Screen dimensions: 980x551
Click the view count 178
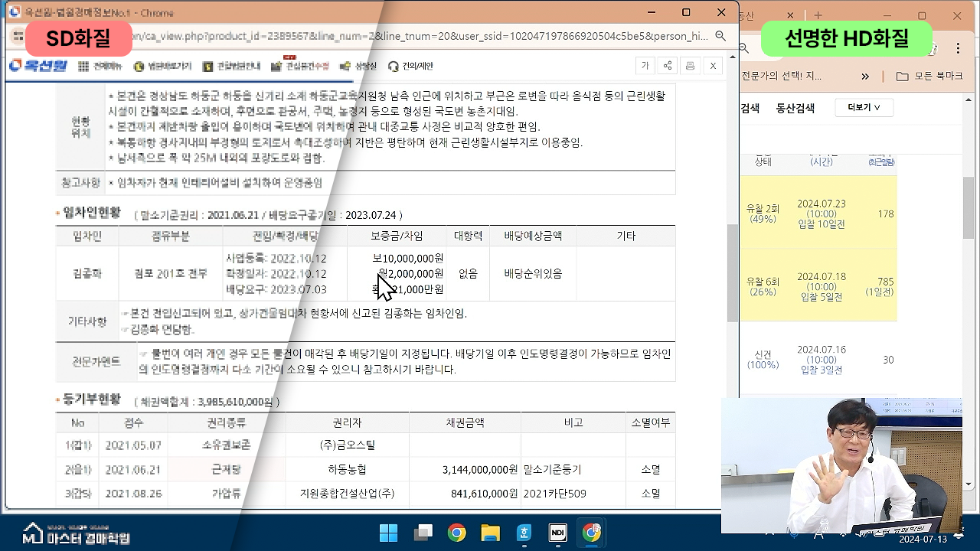click(886, 214)
